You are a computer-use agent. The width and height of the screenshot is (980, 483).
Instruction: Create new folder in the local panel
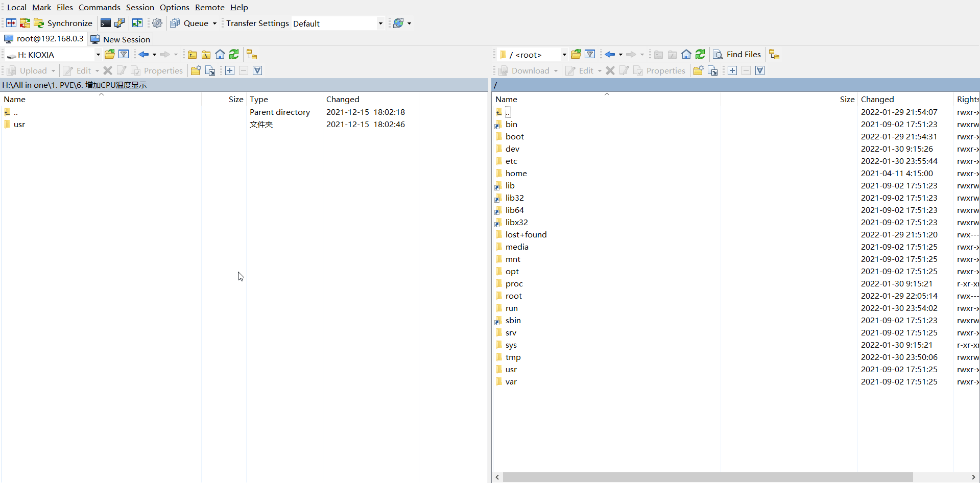196,70
